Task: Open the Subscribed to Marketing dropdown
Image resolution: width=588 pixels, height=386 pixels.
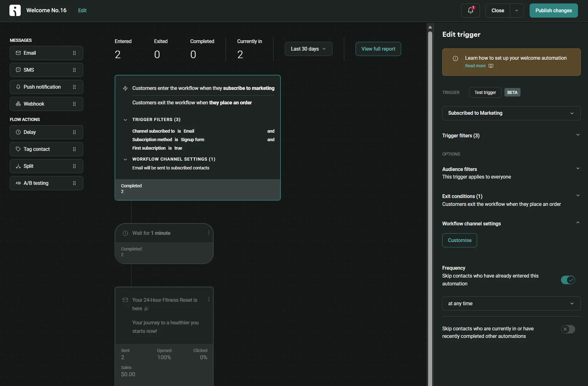Action: [511, 113]
